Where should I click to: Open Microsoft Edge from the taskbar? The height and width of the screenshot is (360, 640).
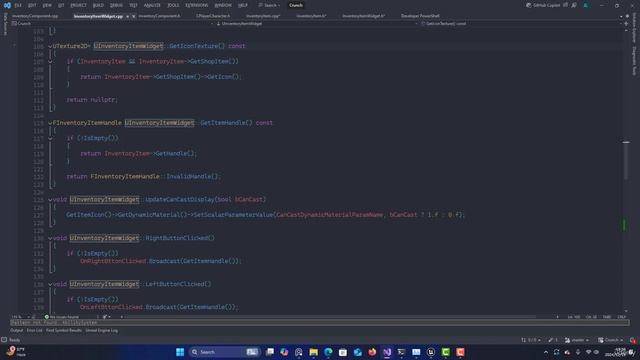pos(328,352)
